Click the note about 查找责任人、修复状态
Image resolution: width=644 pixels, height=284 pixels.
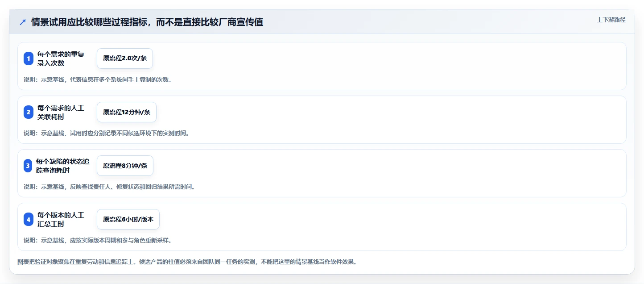[x=109, y=187]
